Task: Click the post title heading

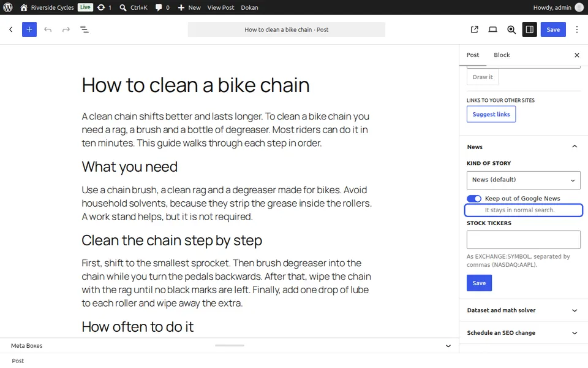Action: point(195,85)
